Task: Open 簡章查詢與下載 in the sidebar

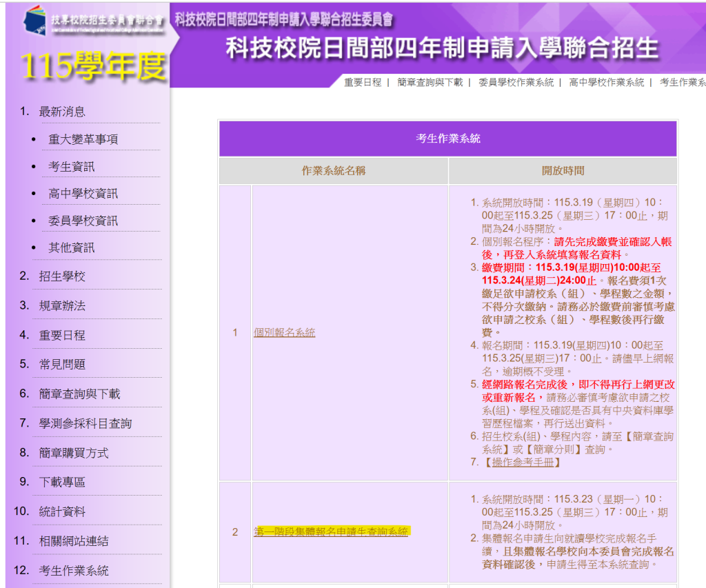Action: point(79,394)
